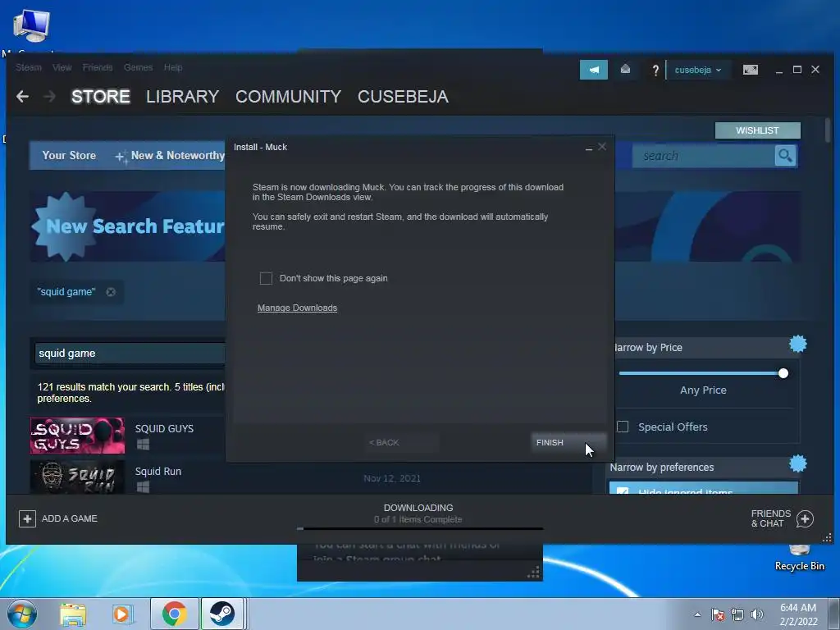
Task: Open the DOWNLOADING status area
Action: coord(418,514)
